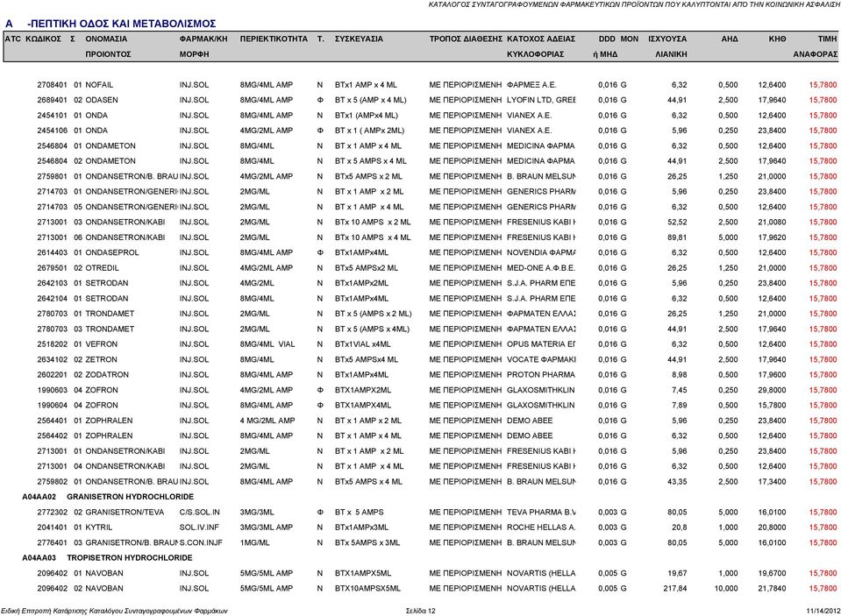This screenshot has width=841, height=616.
Task: Click license holder 'MED-ONE Α.Φ.Β.Ε.'
Action: tap(540, 268)
